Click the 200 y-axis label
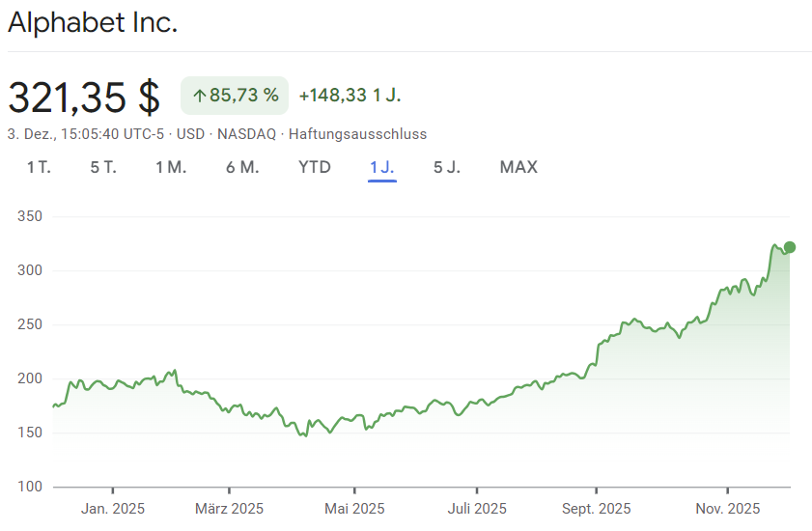Image resolution: width=812 pixels, height=531 pixels. coord(30,378)
